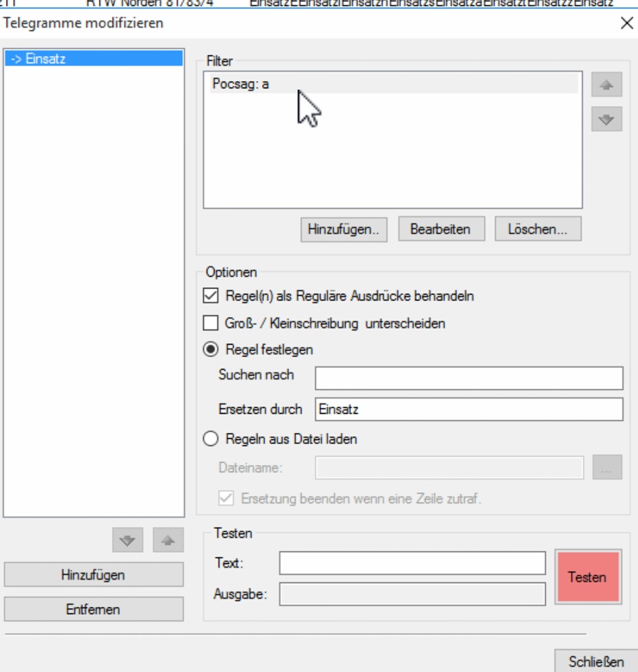Move the Einsatz rule down in the list

click(128, 541)
